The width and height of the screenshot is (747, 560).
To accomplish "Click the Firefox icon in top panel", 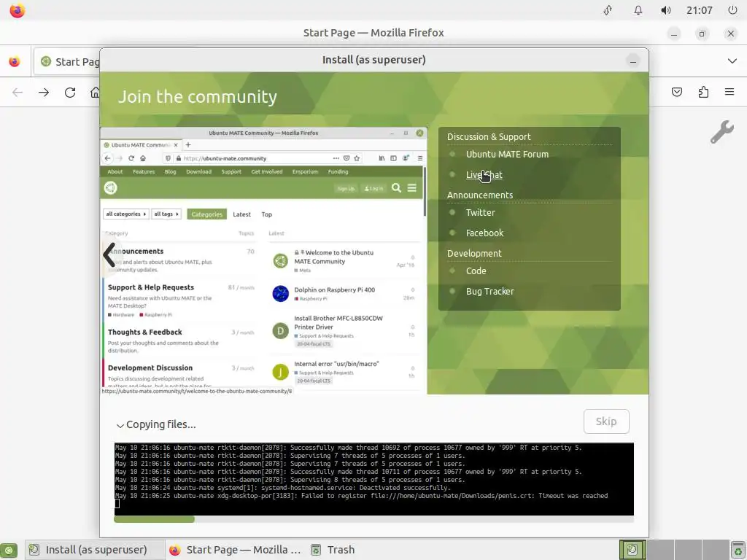I will click(x=18, y=10).
